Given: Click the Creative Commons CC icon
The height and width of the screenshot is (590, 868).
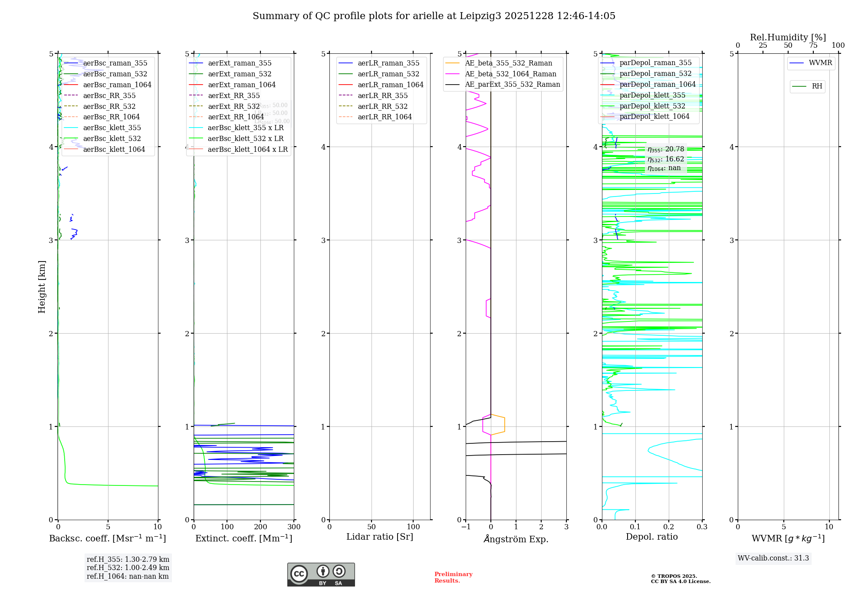Looking at the screenshot, I should point(299,574).
